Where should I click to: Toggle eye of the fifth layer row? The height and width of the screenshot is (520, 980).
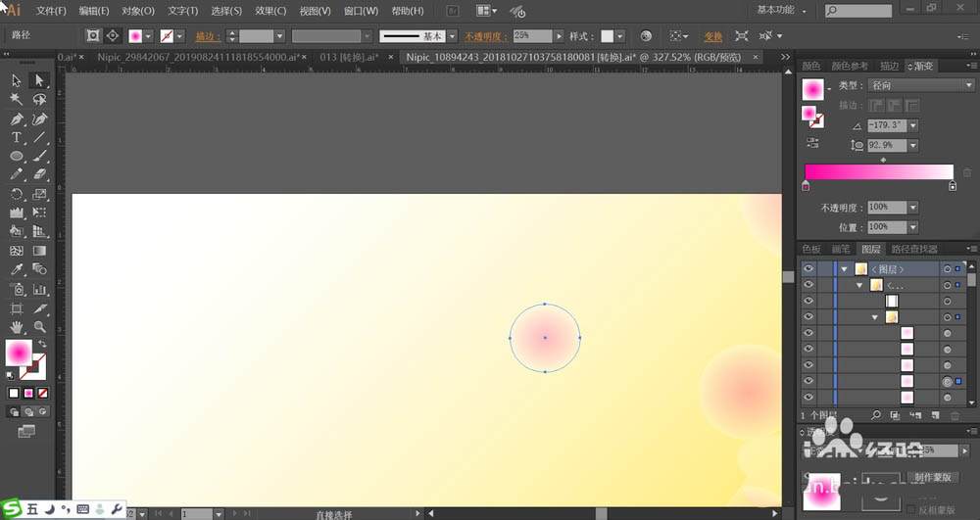pyautogui.click(x=808, y=333)
